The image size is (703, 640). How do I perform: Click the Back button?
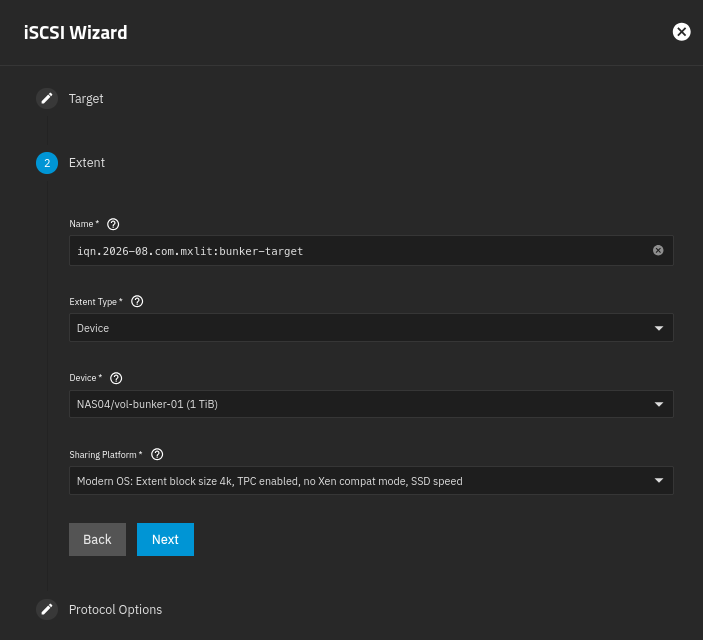(97, 539)
